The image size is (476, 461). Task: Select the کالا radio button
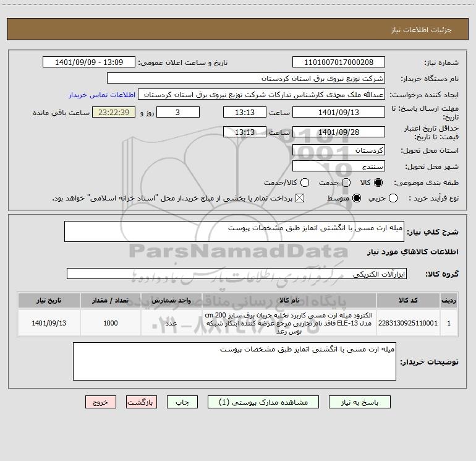(378, 183)
